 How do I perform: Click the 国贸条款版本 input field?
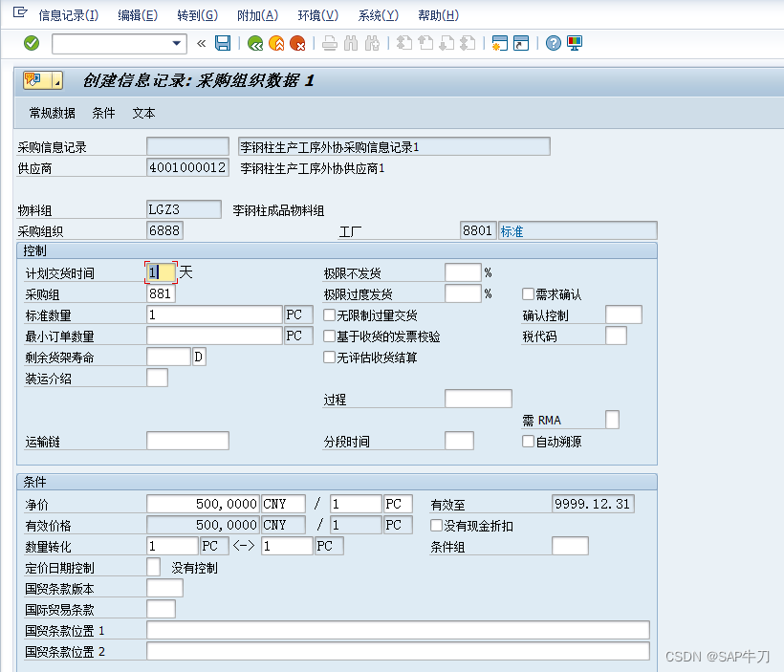(165, 588)
